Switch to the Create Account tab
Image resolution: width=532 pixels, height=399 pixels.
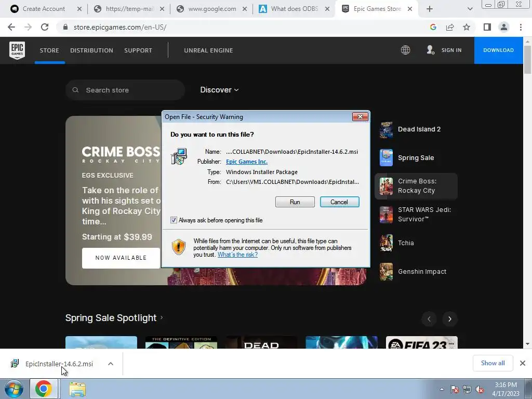[44, 9]
